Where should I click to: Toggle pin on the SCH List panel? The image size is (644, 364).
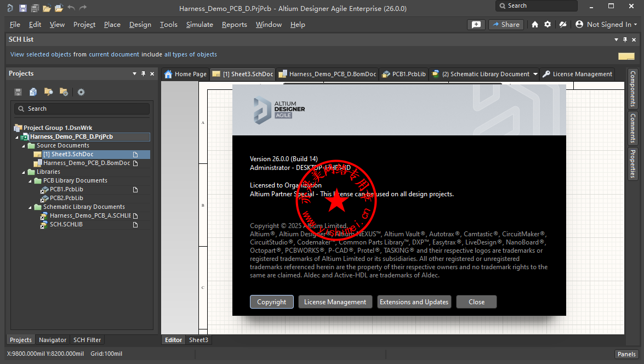tap(625, 39)
